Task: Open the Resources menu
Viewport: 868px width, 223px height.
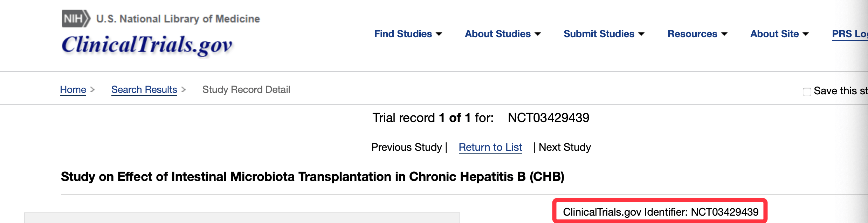Action: pos(697,34)
